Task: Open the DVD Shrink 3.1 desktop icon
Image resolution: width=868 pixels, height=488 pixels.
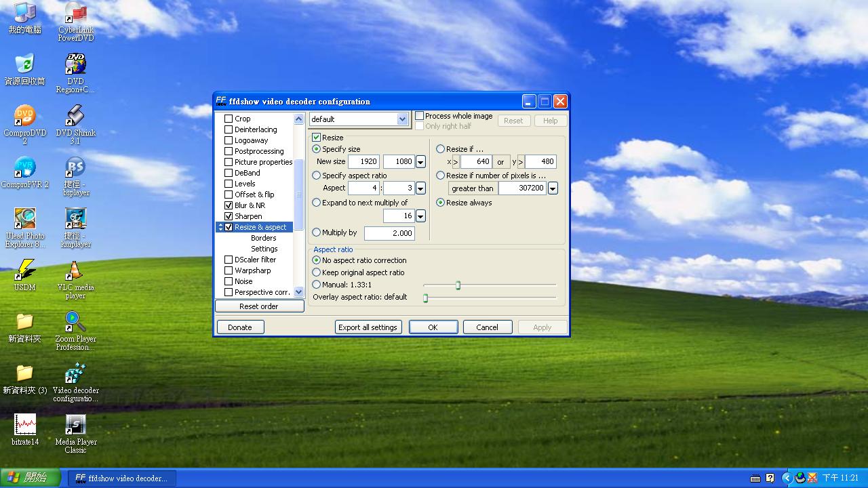Action: [x=75, y=117]
